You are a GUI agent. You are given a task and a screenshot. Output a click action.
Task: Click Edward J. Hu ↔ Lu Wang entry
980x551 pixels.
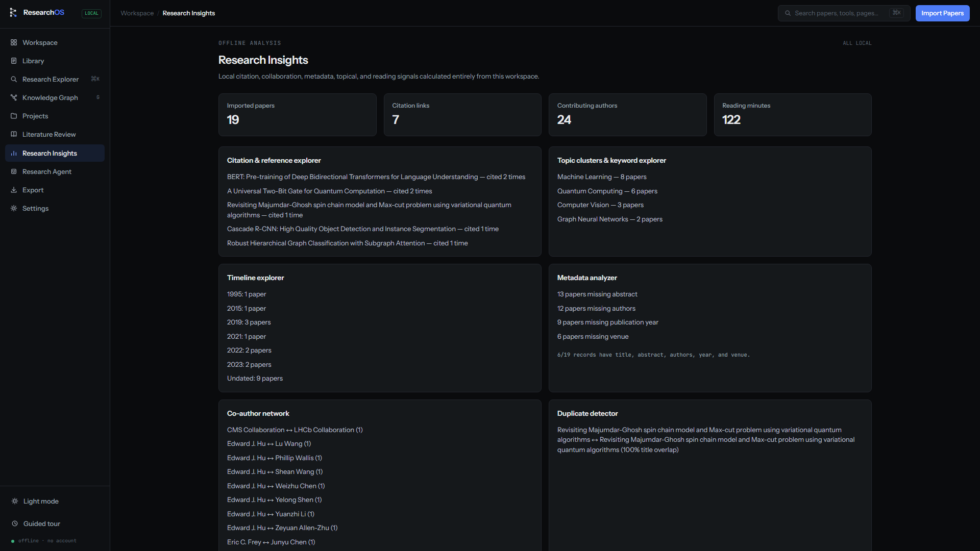pos(269,444)
